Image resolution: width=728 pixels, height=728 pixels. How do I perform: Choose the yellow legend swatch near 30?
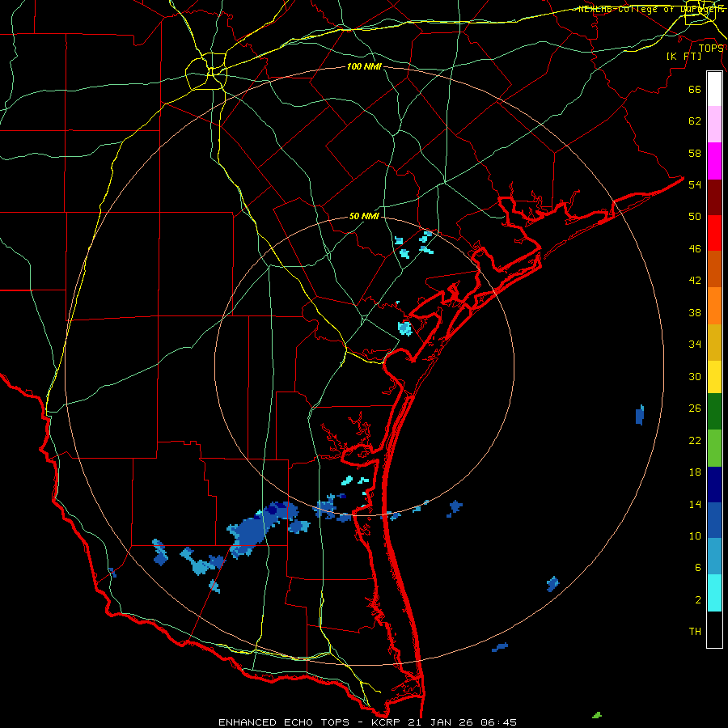click(714, 377)
